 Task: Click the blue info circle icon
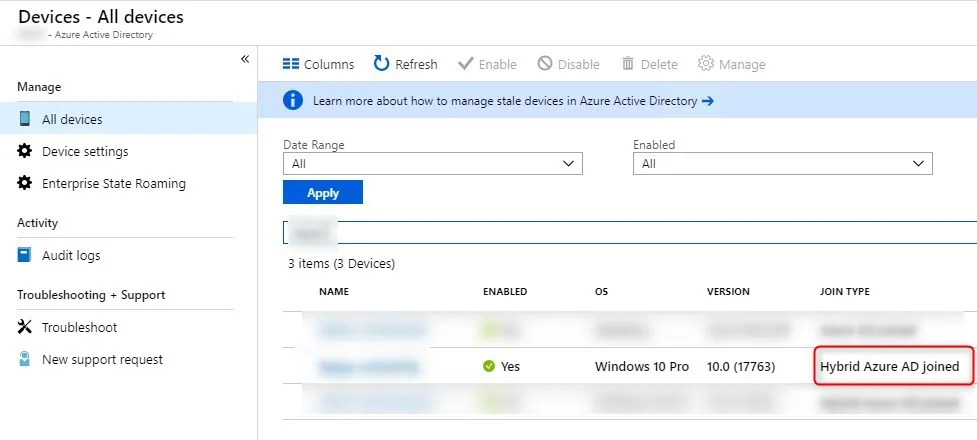coord(293,100)
